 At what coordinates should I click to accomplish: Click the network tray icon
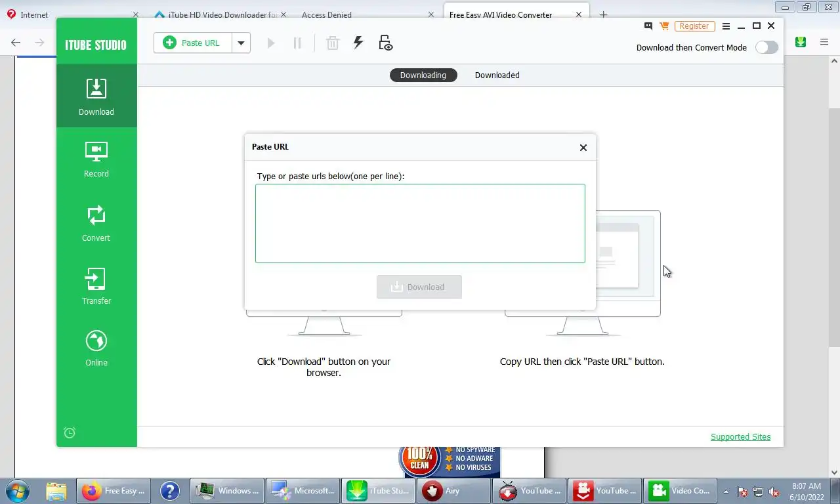(x=758, y=492)
